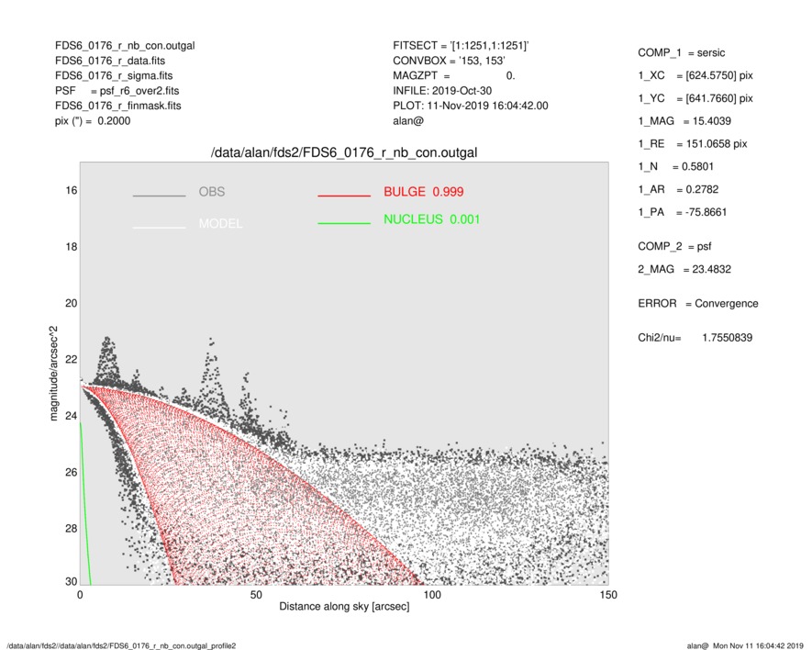
Task: Click the INFILE: 2019-Oct-30 line
Action: click(442, 91)
